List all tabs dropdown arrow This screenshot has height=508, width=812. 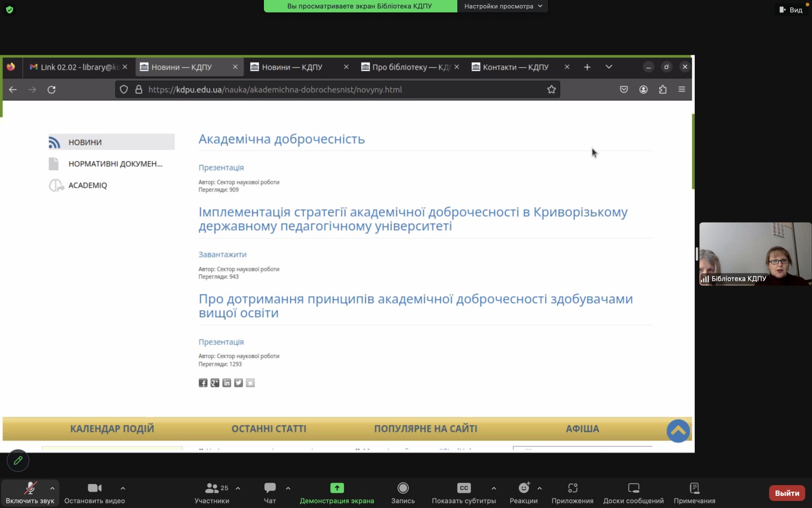[x=609, y=67]
